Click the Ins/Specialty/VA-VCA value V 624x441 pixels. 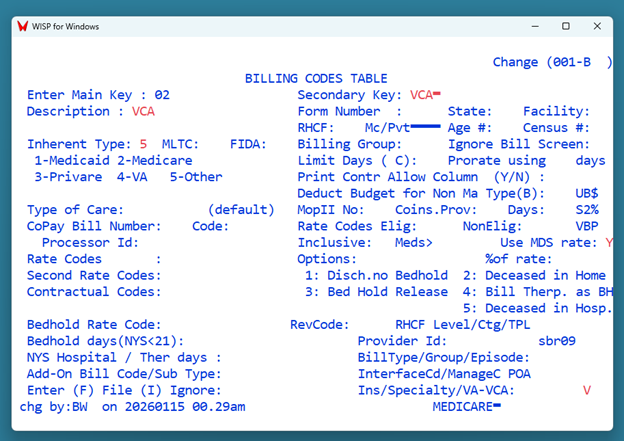[587, 390]
